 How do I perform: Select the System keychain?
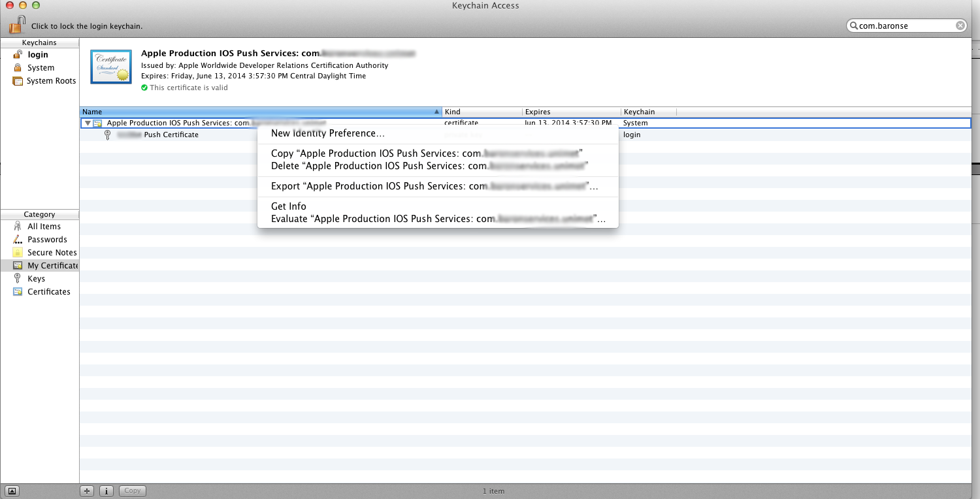click(41, 68)
